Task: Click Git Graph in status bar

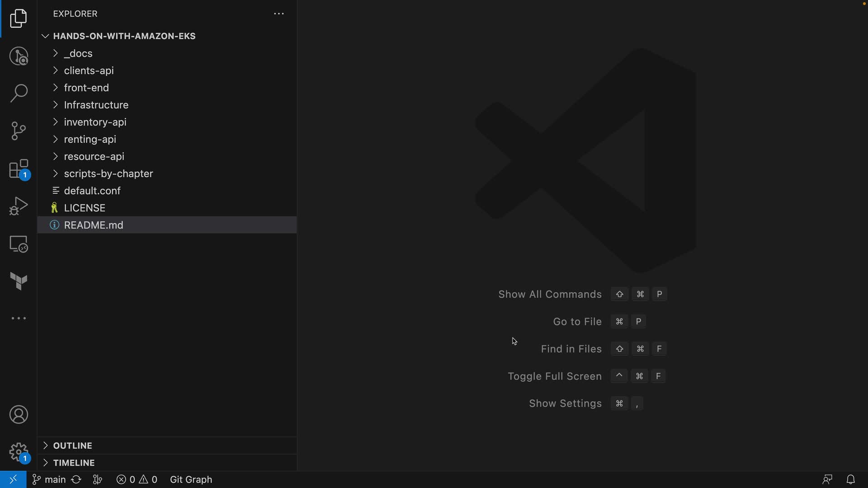Action: pos(191,479)
